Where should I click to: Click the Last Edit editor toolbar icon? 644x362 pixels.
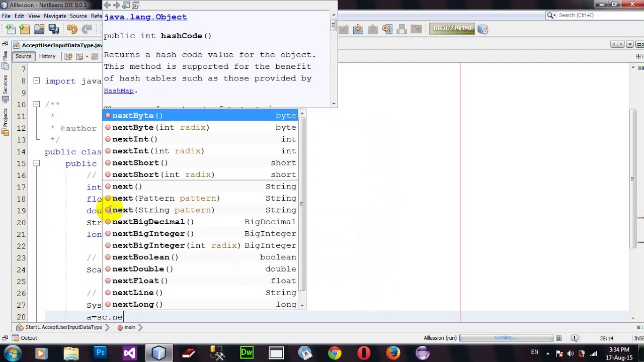(x=68, y=56)
